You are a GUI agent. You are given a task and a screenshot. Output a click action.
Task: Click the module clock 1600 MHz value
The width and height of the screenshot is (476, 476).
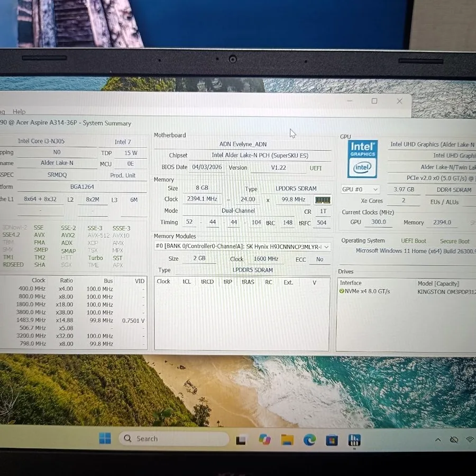(x=266, y=259)
